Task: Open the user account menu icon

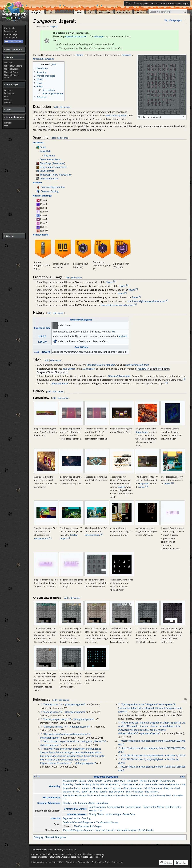Action: pyautogui.click(x=134, y=3)
